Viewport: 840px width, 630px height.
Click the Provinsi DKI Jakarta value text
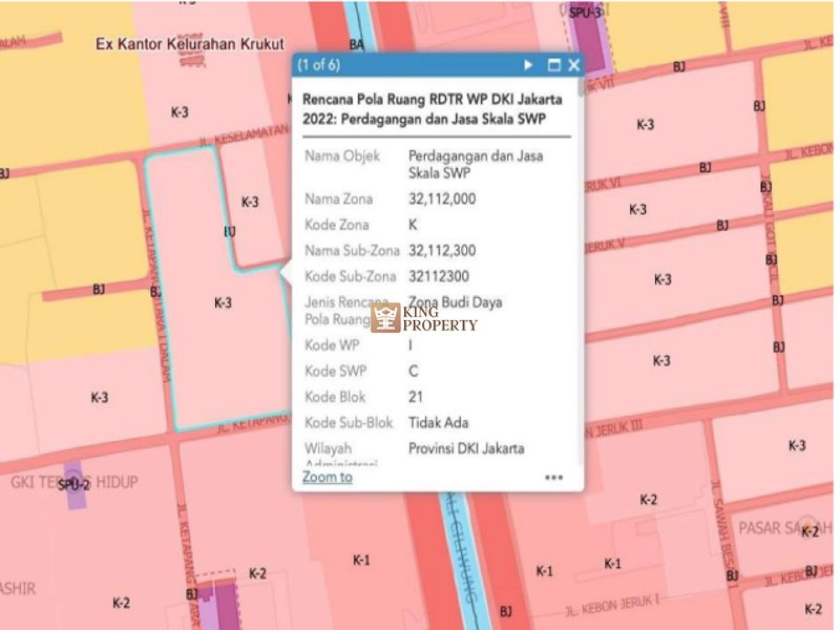466,448
